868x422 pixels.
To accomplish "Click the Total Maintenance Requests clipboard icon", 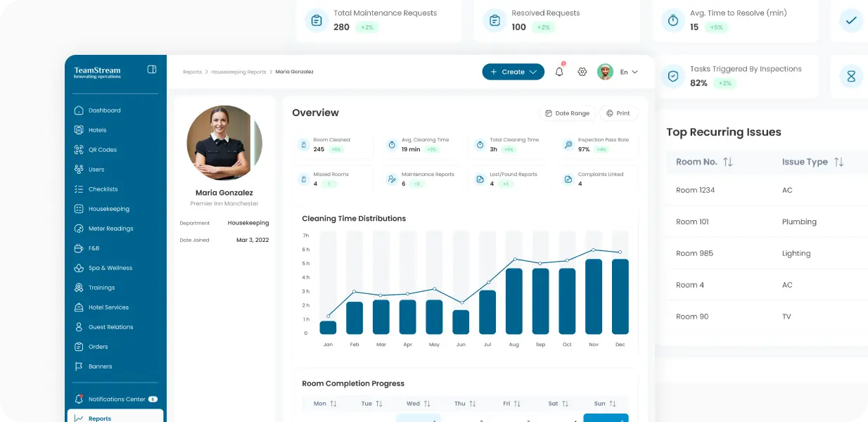I will 317,20.
